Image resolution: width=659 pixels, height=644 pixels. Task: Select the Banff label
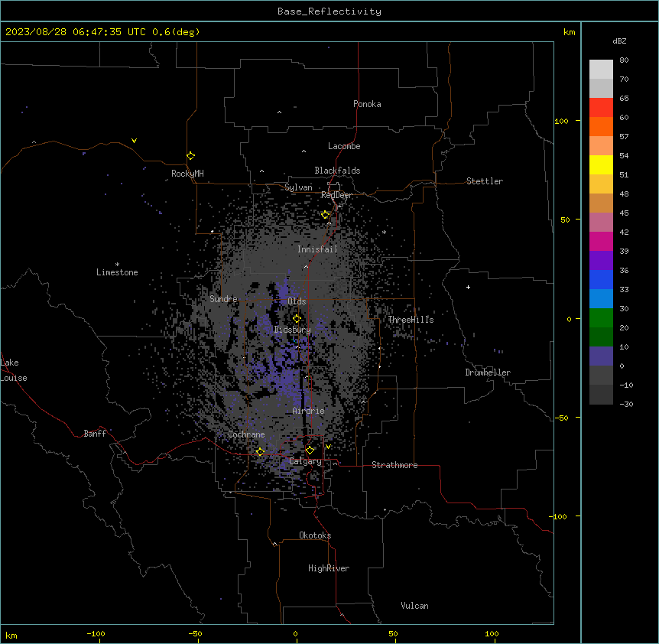(95, 434)
